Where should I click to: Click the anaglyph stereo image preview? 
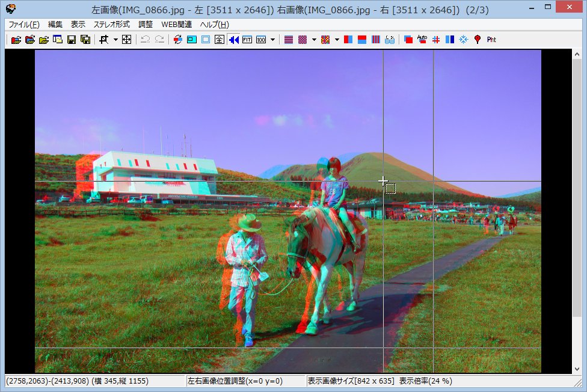pos(288,211)
